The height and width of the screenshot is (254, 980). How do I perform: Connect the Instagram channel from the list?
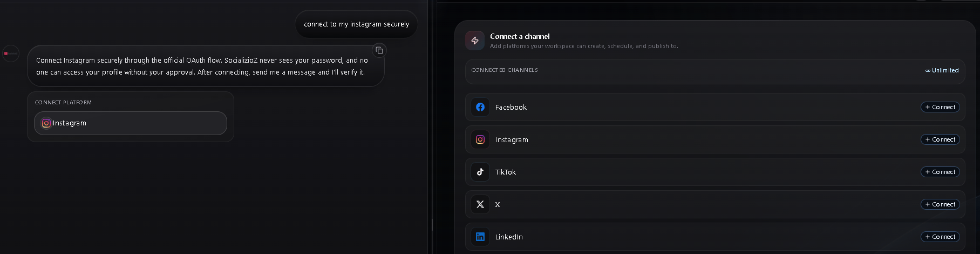[x=940, y=139]
